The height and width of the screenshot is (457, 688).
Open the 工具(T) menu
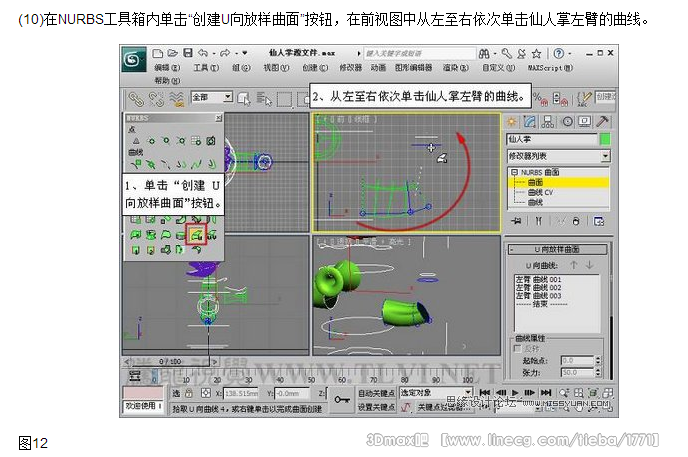[206, 68]
